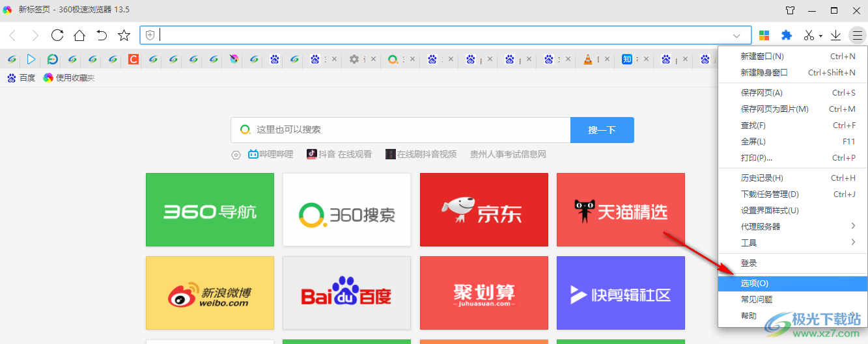Viewport: 868px width, 344px height.
Task: Open the 360导航 tile
Action: 210,210
